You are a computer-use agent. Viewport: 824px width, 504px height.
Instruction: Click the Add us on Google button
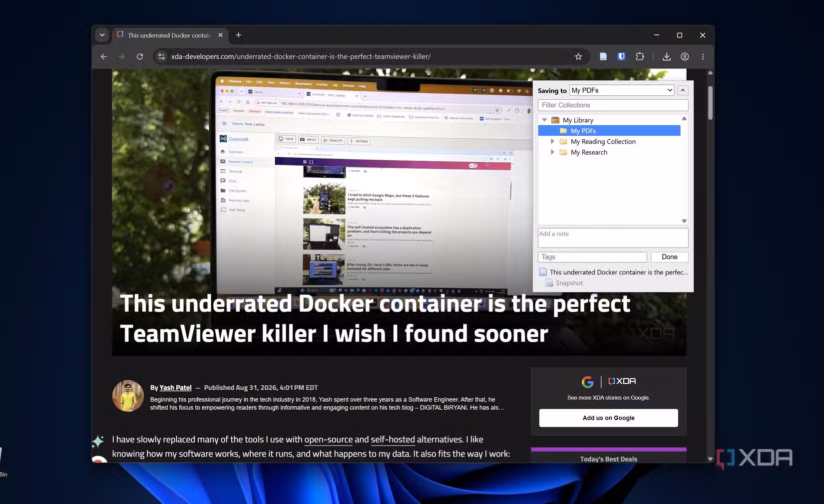coord(608,418)
